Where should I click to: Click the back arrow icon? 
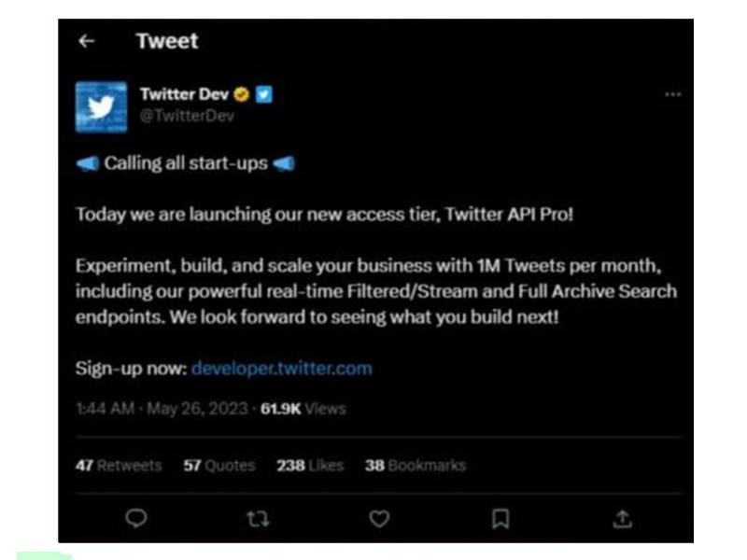point(87,41)
